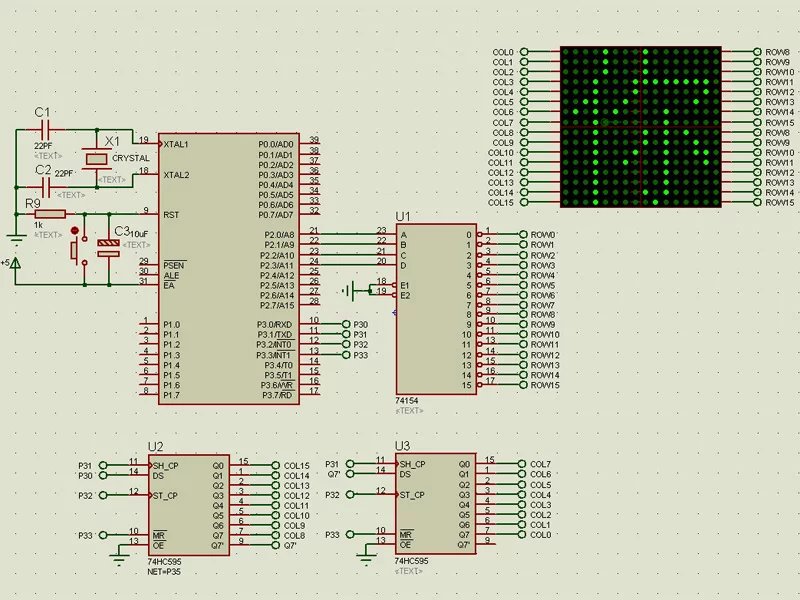Select the U3 74HC595 shift register
Viewport: 800px width, 600px height.
[436, 504]
